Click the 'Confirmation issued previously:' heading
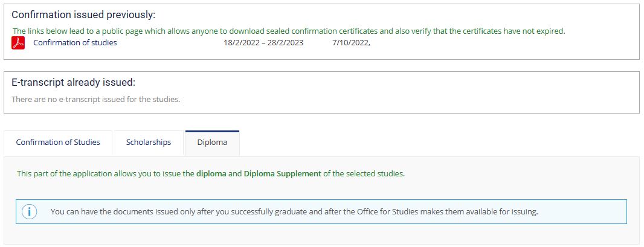Screen dimensions: 644x247 point(83,15)
